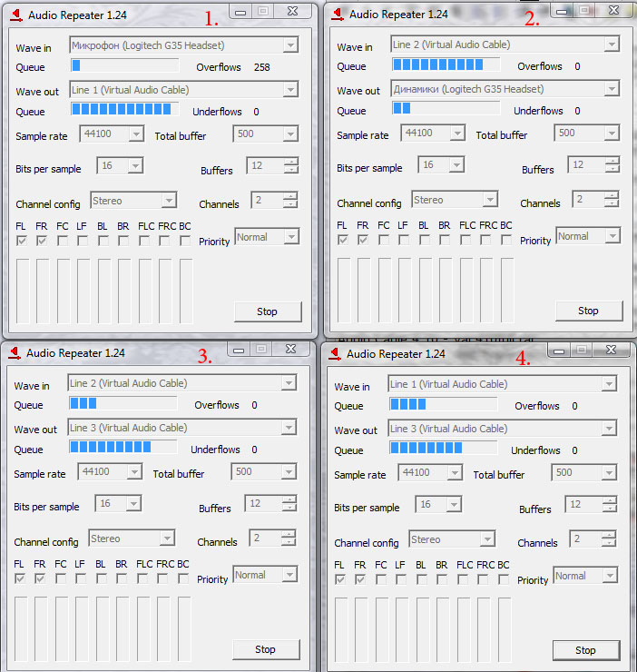Minimize Audio Repeater window 2
Image resolution: width=637 pixels, height=672 pixels.
(560, 10)
